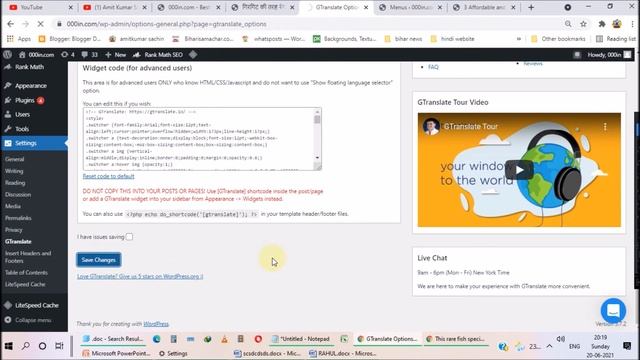The image size is (640, 360).
Task: Play the GTranslate Tour video
Action: pyautogui.click(x=519, y=170)
